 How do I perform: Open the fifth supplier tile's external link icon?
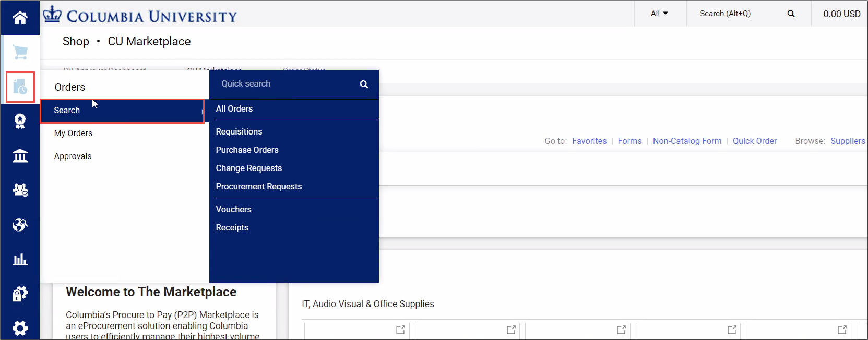tap(842, 330)
